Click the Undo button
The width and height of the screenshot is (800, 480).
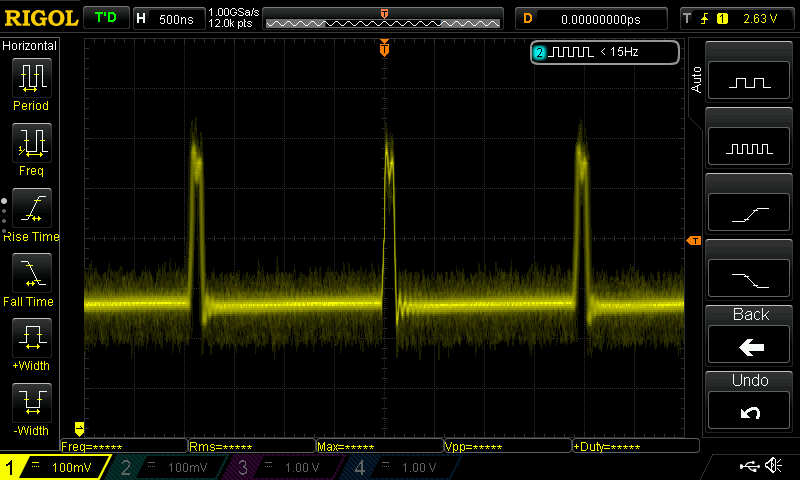[x=749, y=411]
